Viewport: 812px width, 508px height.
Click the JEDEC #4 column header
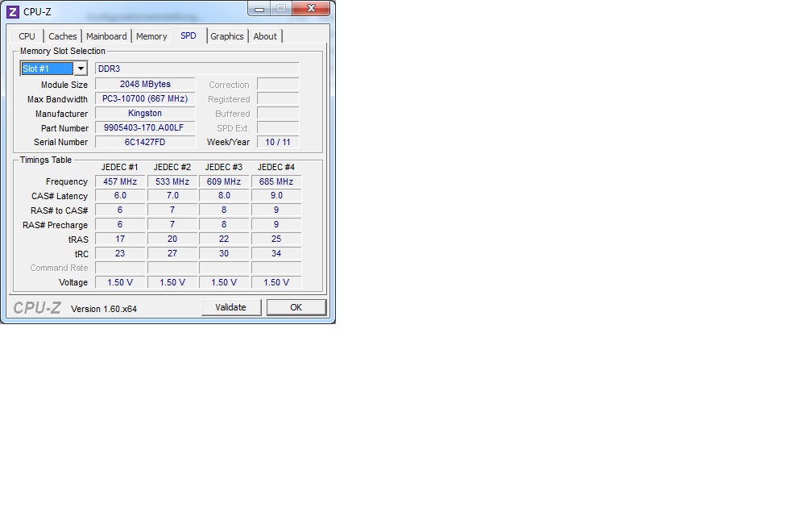click(x=276, y=167)
